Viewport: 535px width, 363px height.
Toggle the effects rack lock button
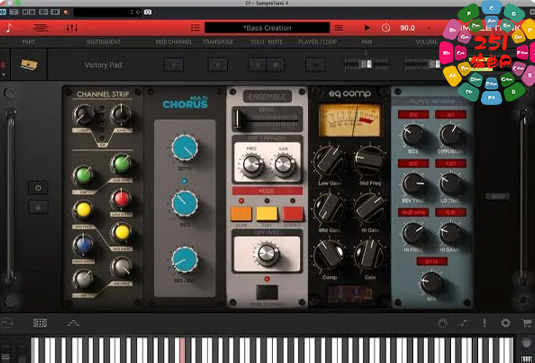tap(38, 207)
